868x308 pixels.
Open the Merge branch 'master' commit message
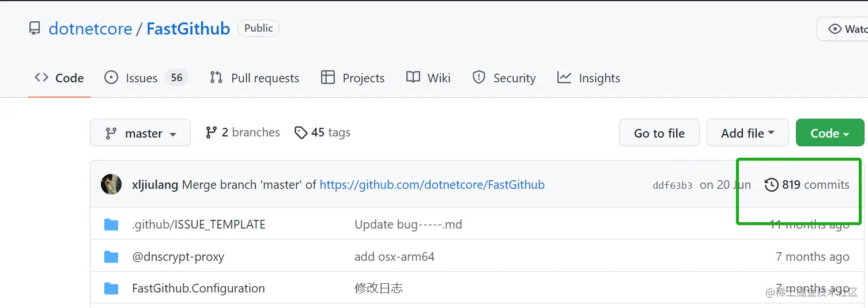(x=250, y=185)
